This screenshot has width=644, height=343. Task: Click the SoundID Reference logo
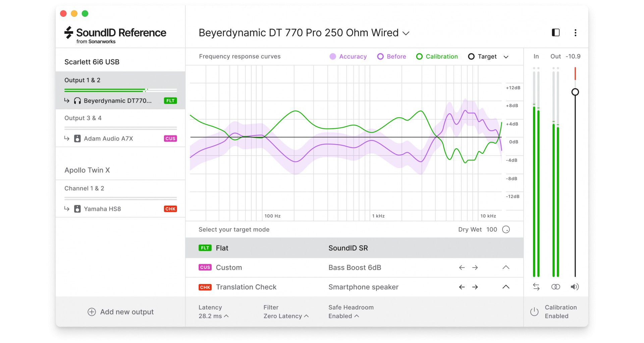tap(115, 35)
